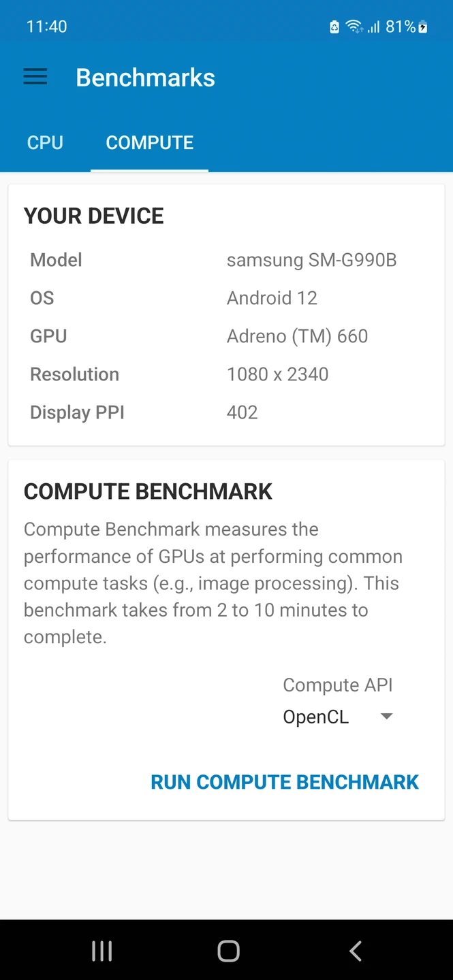
Task: Tap the 1080 x 2340 resolution value
Action: click(x=277, y=374)
